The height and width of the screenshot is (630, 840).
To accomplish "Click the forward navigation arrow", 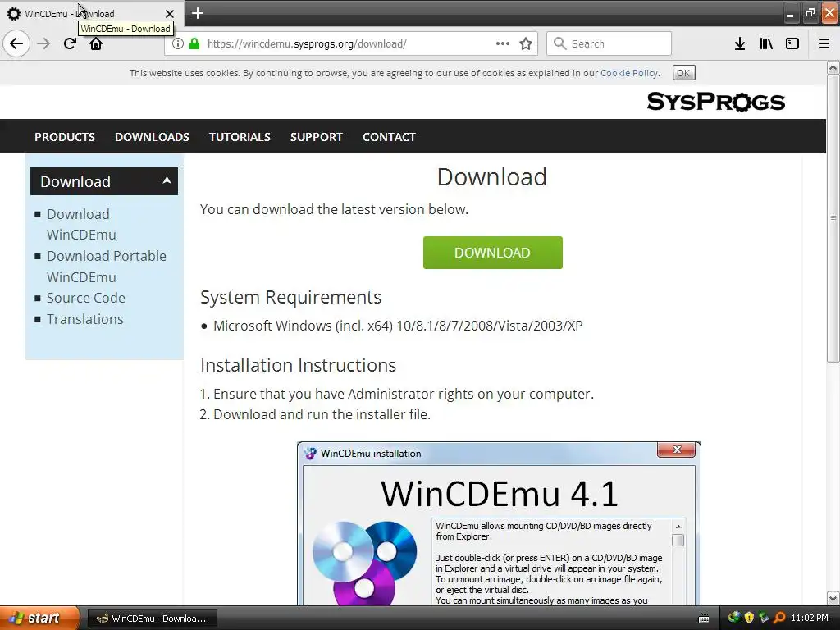I will pos(44,43).
